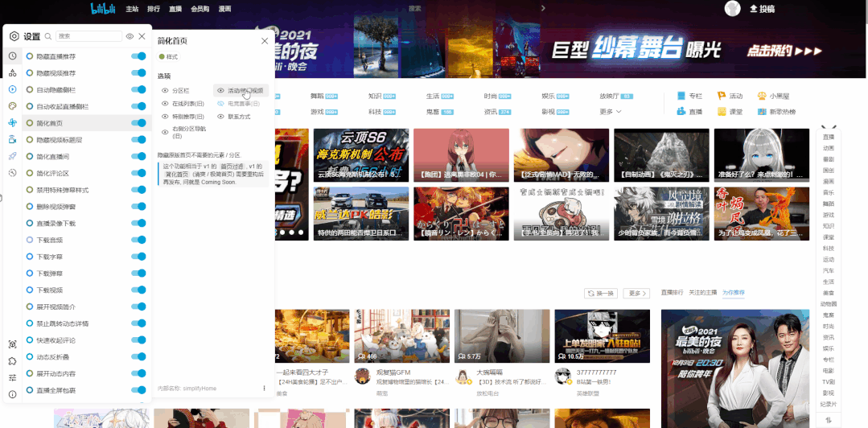868x428 pixels.
Task: Toggle the 快速收起评论 switch
Action: pos(138,340)
